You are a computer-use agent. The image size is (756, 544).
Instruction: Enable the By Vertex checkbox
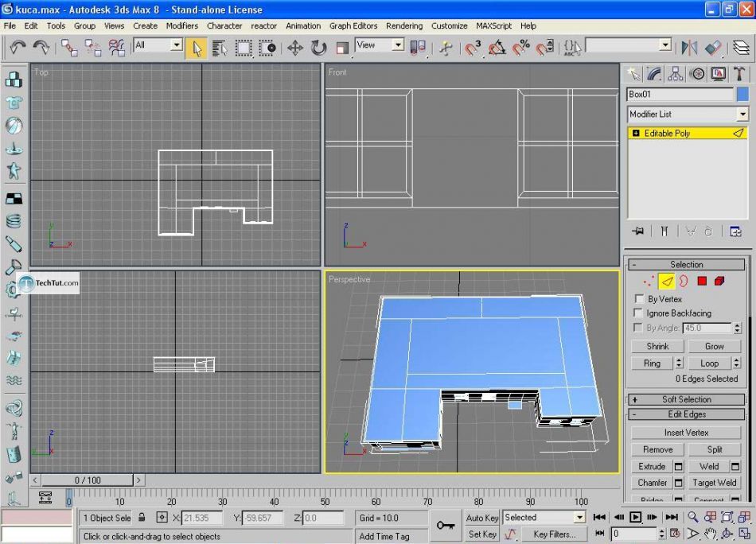(x=639, y=299)
